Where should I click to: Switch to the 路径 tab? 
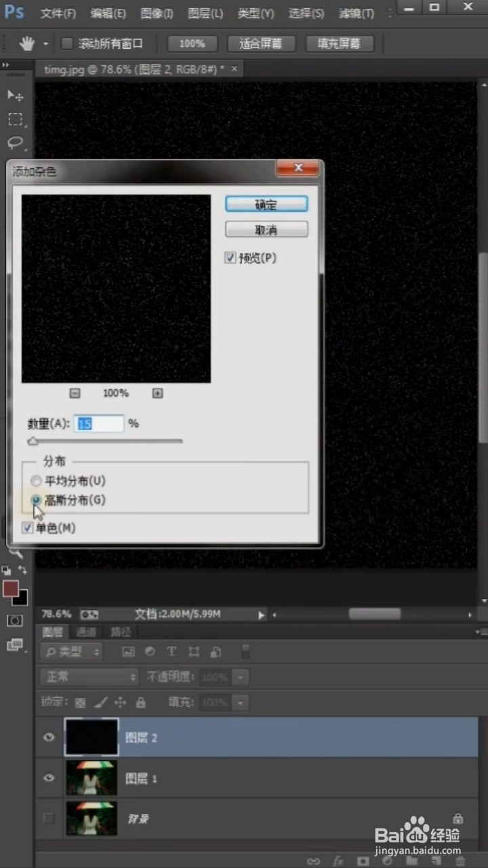pos(121,631)
